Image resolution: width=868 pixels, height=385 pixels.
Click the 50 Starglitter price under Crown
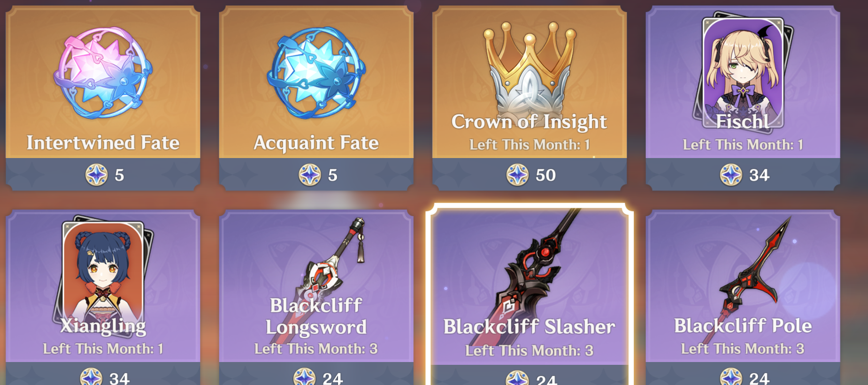point(531,175)
